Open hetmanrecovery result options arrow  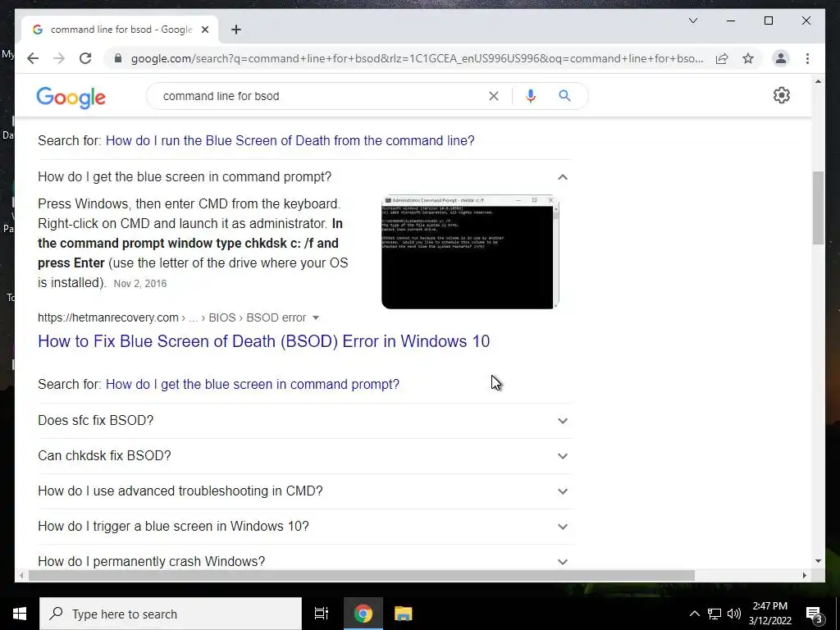316,317
